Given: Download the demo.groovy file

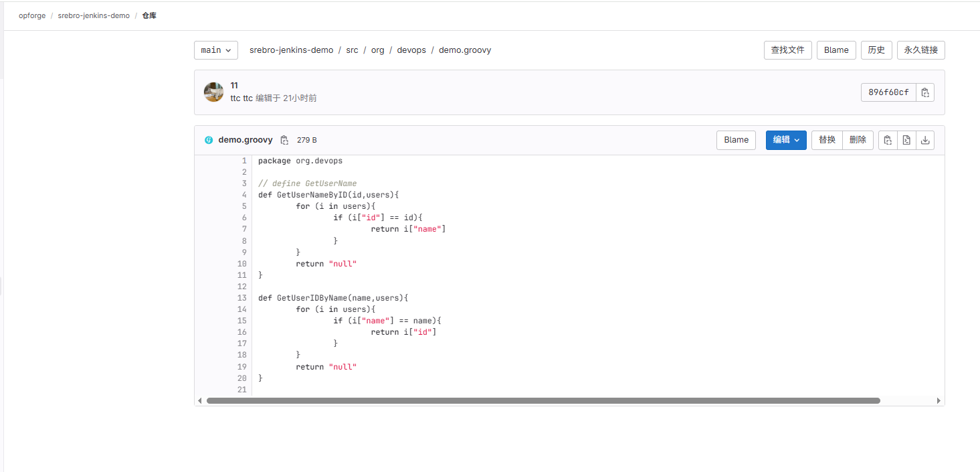Looking at the screenshot, I should tap(925, 140).
